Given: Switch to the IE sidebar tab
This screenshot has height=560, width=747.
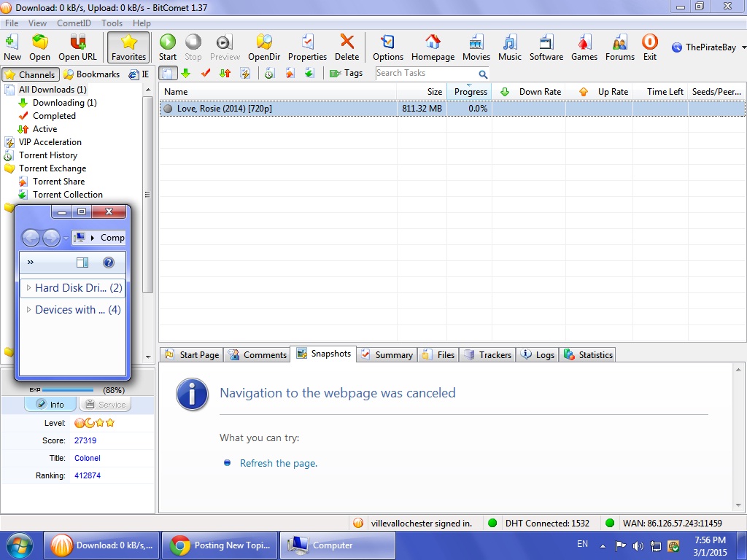Looking at the screenshot, I should 139,74.
